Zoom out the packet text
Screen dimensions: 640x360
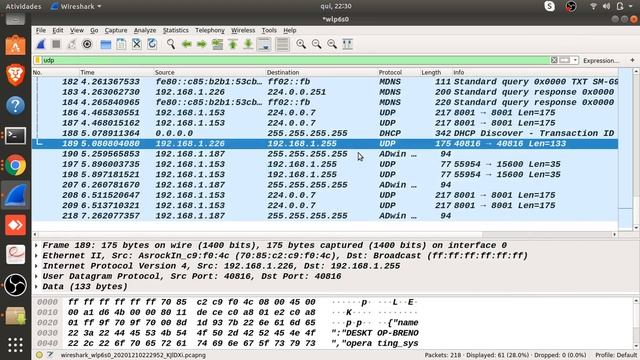[x=316, y=44]
